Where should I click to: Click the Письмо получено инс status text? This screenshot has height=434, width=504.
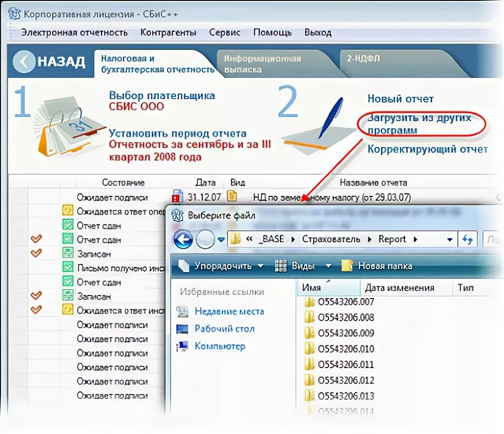coord(121,268)
